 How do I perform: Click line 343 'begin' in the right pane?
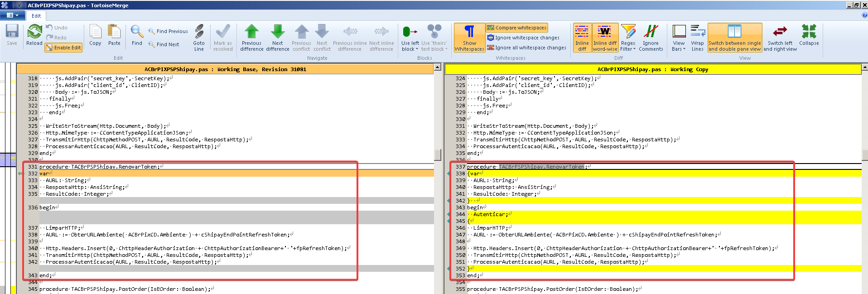[x=664, y=207]
